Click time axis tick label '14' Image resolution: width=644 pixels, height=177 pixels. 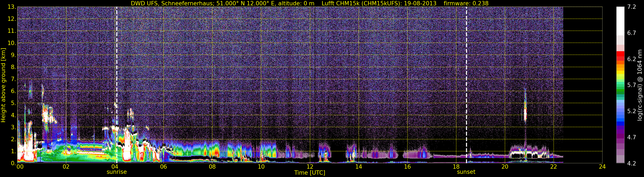click(358, 167)
